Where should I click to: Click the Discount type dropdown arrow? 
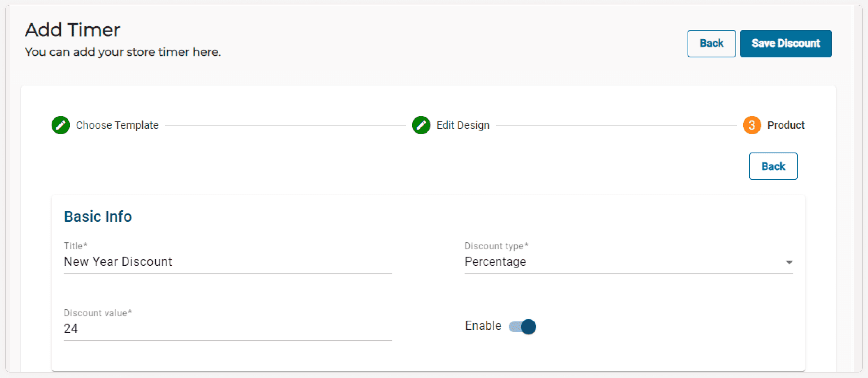[x=789, y=262]
